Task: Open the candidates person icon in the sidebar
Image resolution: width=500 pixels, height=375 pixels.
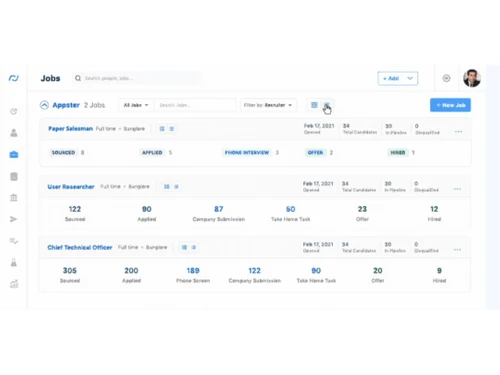Action: [x=14, y=133]
